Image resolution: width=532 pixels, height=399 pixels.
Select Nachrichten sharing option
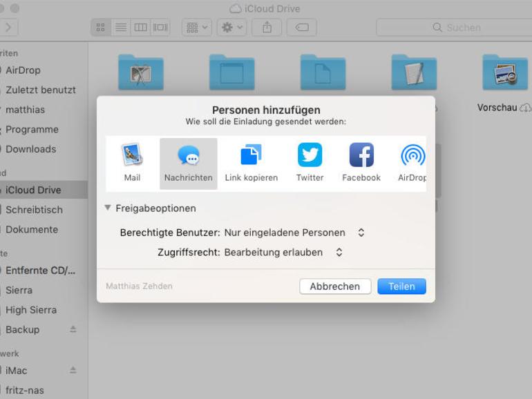tap(189, 164)
